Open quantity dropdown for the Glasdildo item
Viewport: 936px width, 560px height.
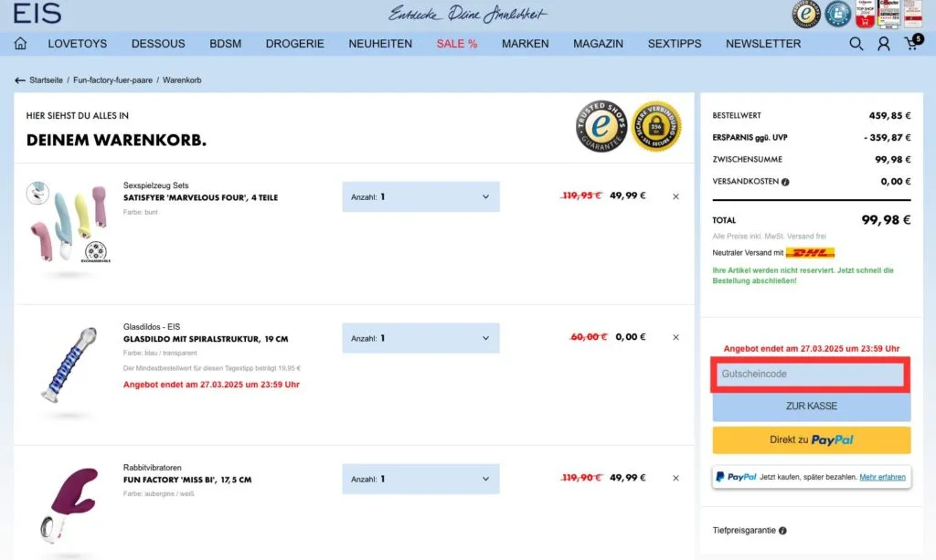420,337
